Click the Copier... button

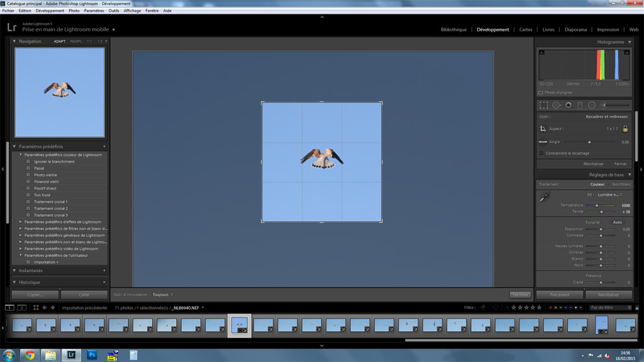35,295
